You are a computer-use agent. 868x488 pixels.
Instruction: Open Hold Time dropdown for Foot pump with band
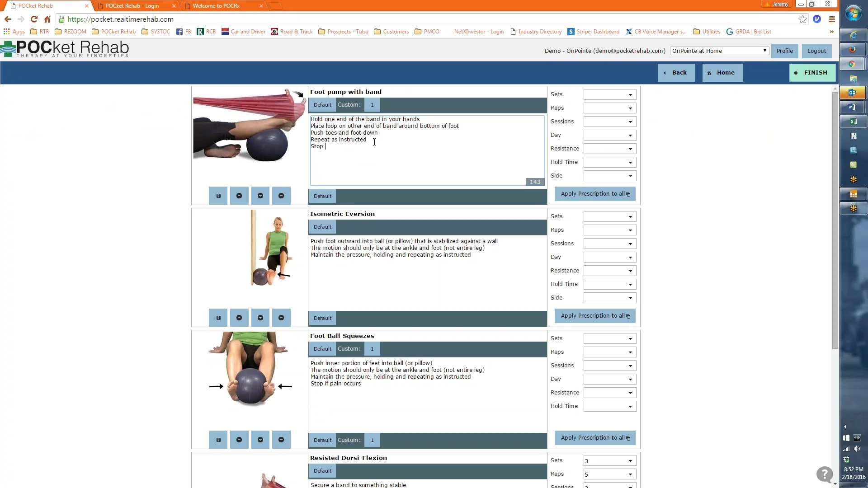tap(610, 162)
